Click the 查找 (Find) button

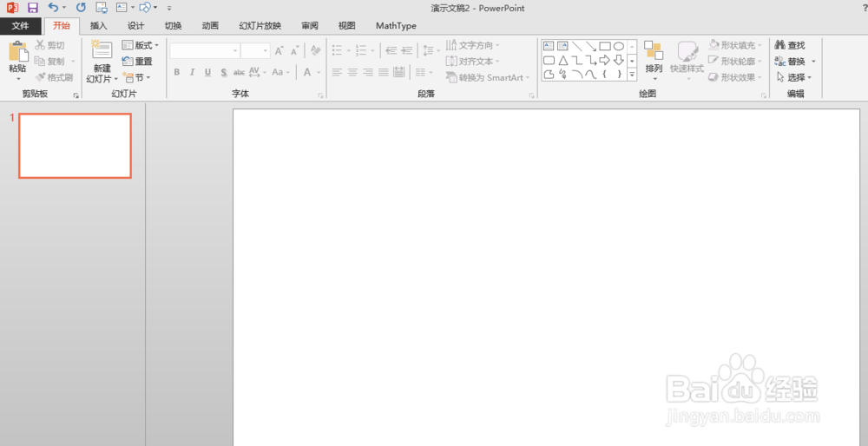click(790, 45)
